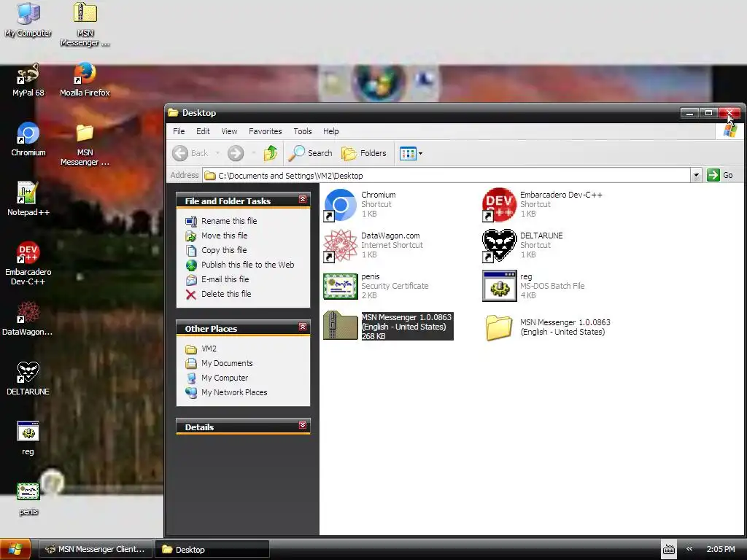Select the reg batch file on desktop
Viewport: 747px width, 560px height.
28,438
